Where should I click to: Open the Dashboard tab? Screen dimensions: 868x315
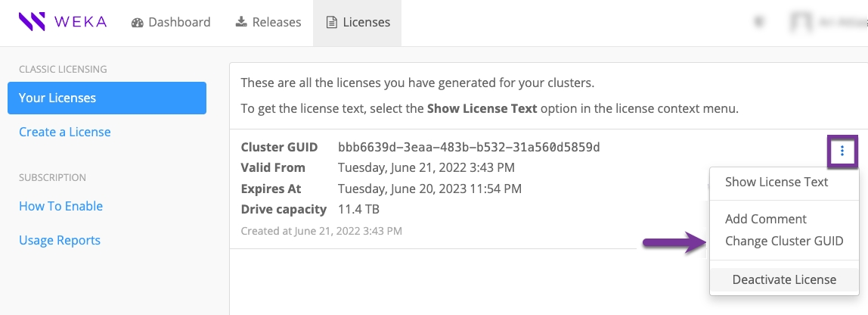tap(171, 23)
